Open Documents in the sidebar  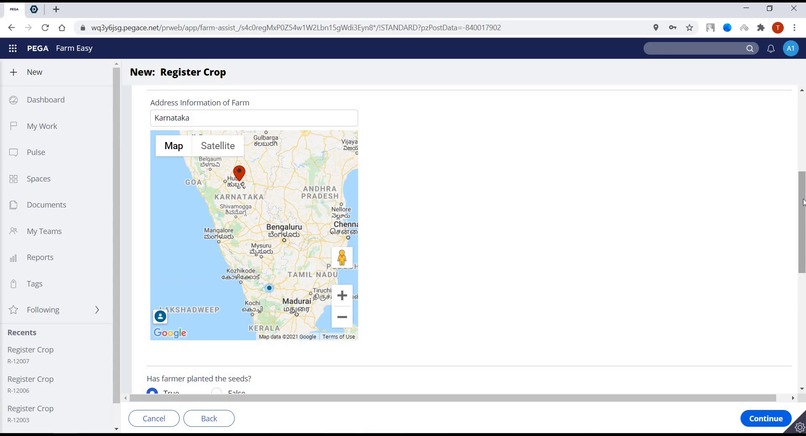pyautogui.click(x=46, y=205)
